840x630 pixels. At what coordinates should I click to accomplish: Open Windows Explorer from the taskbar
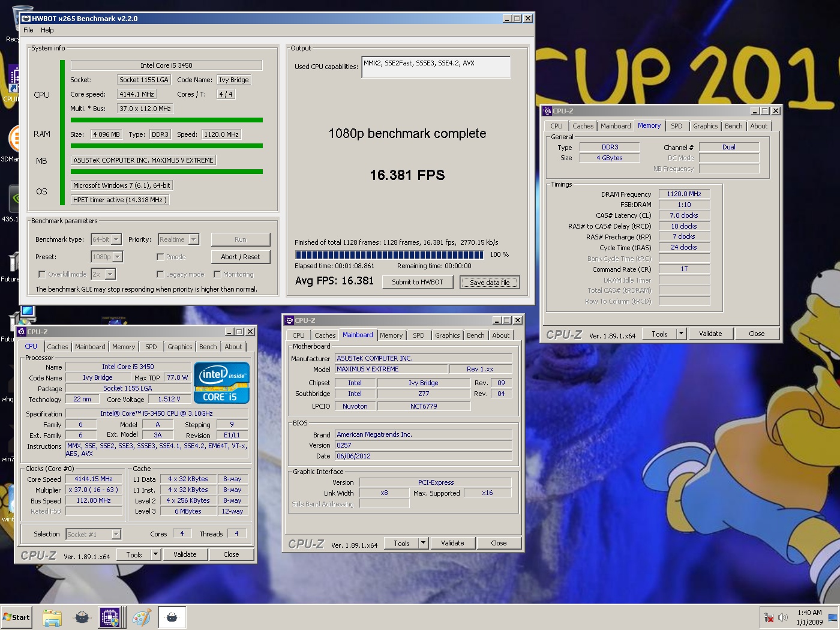52,617
